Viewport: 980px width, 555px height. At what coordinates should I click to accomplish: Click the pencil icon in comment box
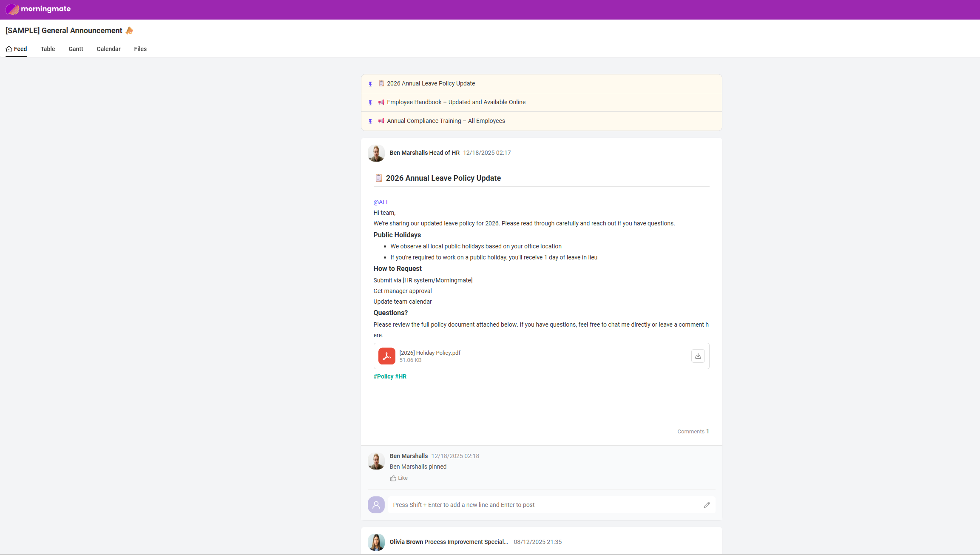click(707, 505)
